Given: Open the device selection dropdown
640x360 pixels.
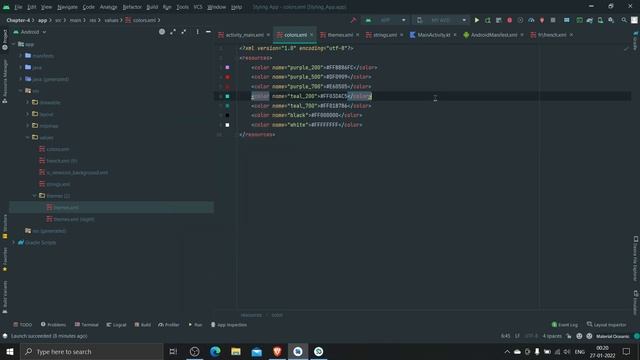Looking at the screenshot, I should 441,20.
